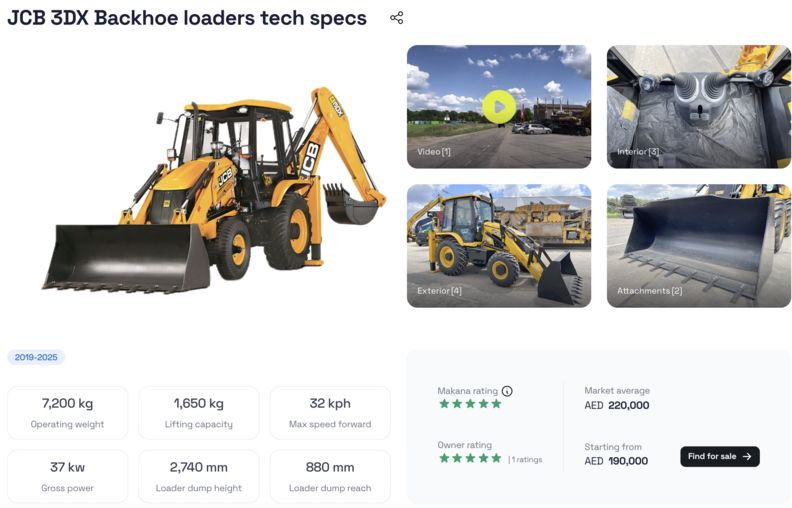Click the Makana rating info icon
Viewport: 792px width, 508px height.
507,391
